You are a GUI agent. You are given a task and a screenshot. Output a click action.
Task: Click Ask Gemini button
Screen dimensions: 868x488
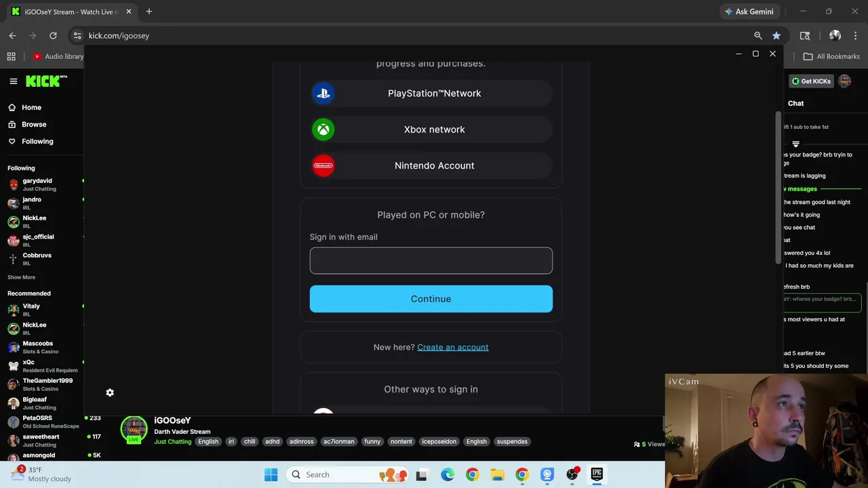749,12
